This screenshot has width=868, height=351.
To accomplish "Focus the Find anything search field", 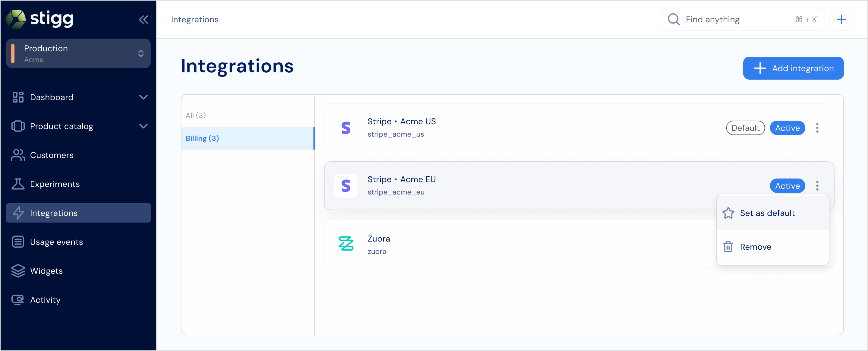I will (x=743, y=20).
